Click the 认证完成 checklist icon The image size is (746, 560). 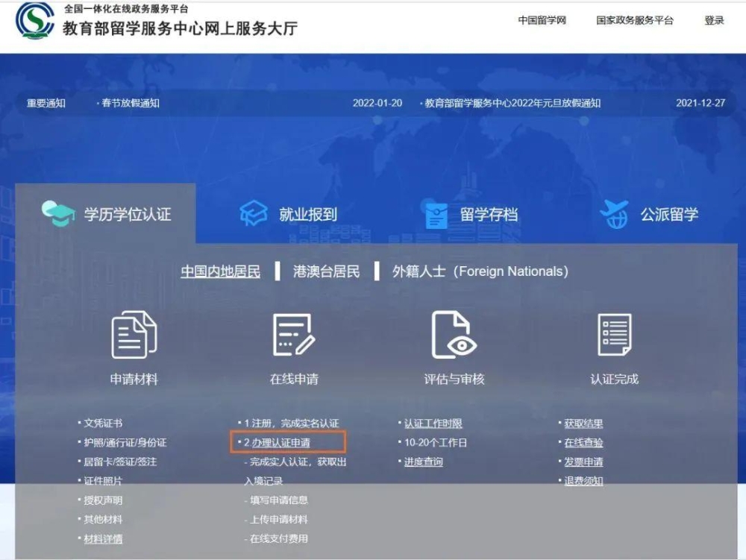click(614, 335)
